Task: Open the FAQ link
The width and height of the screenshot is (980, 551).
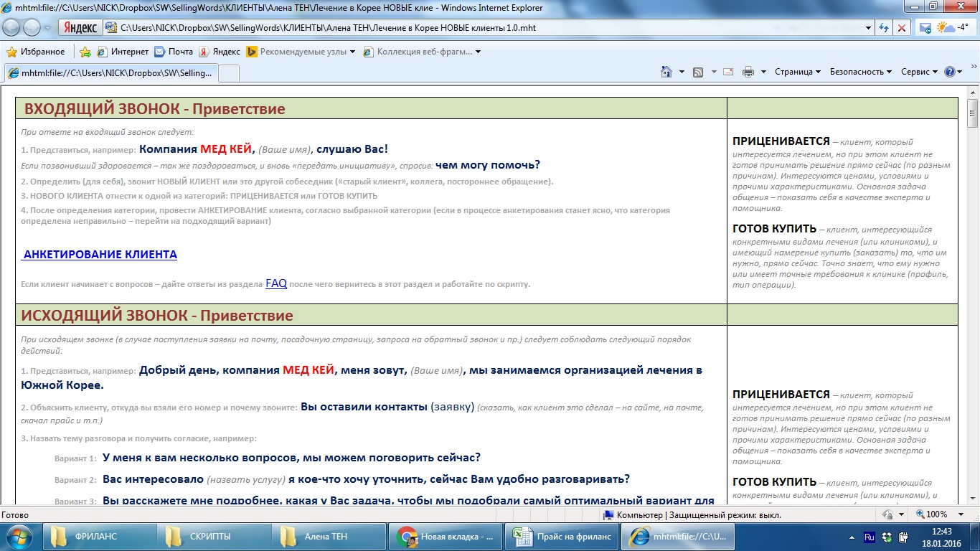Action: pos(276,283)
